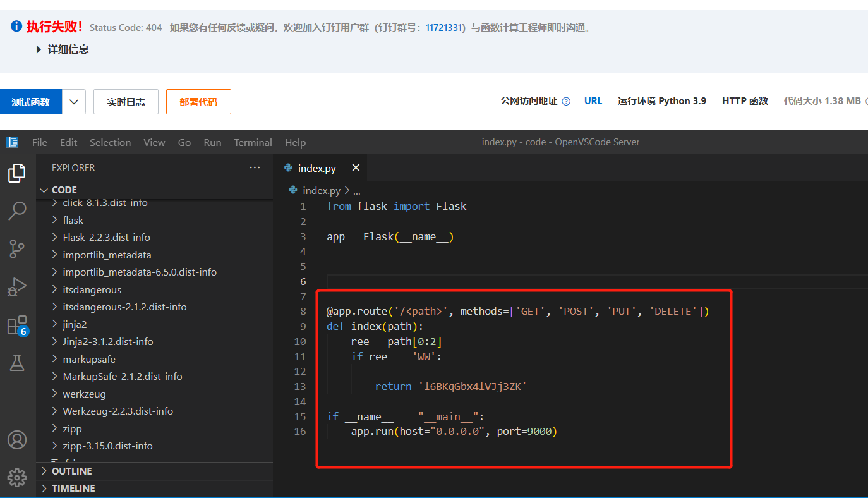Click the return 'l6BKqGbx4lVJj3ZK' code line

(x=451, y=386)
